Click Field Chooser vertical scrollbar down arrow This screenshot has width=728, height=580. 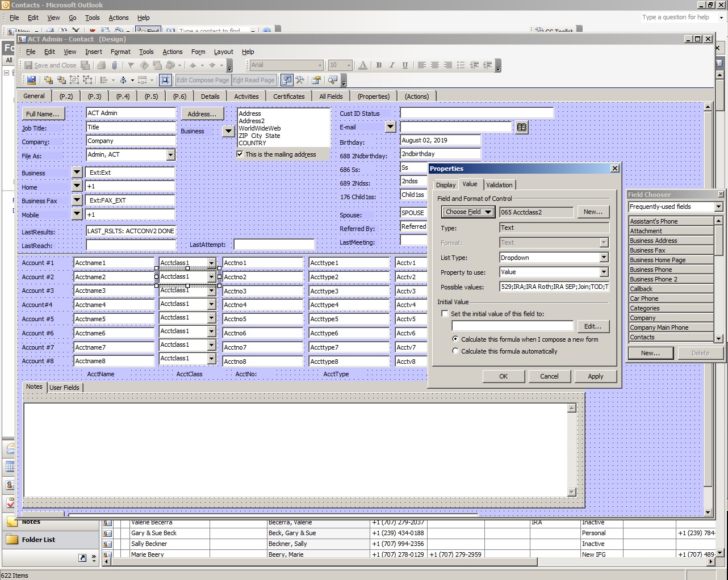click(718, 338)
